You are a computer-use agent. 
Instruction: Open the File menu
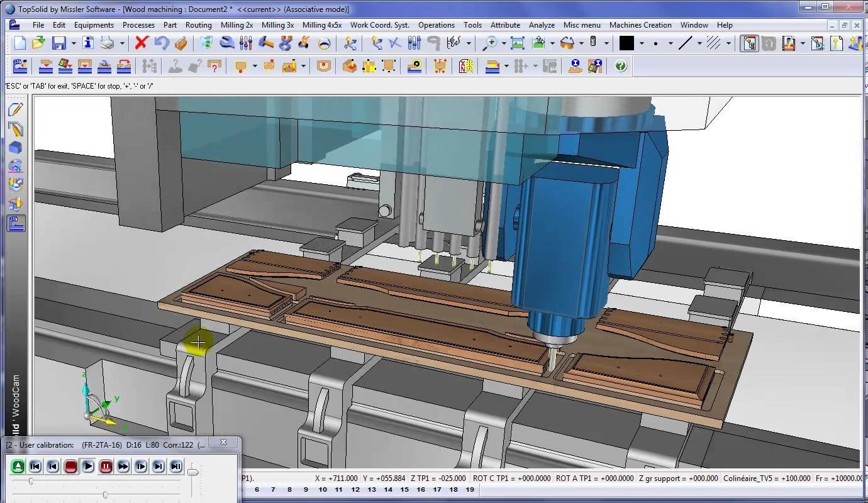pyautogui.click(x=38, y=25)
